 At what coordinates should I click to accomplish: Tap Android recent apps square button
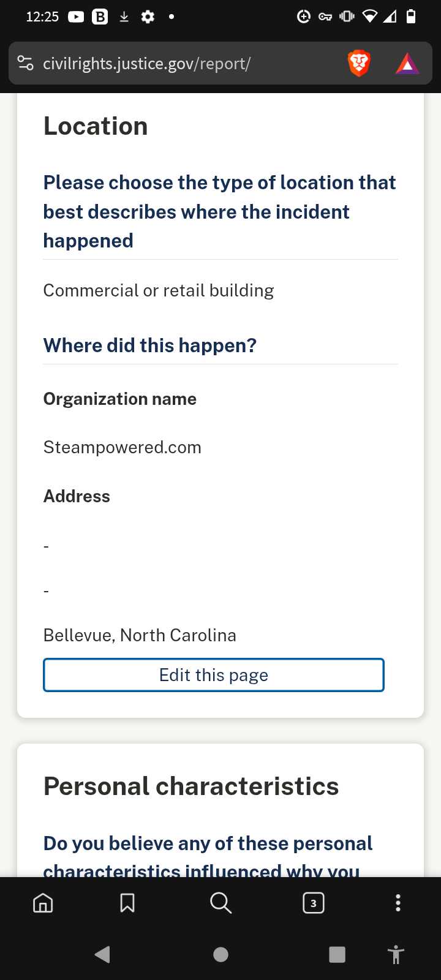(x=337, y=954)
